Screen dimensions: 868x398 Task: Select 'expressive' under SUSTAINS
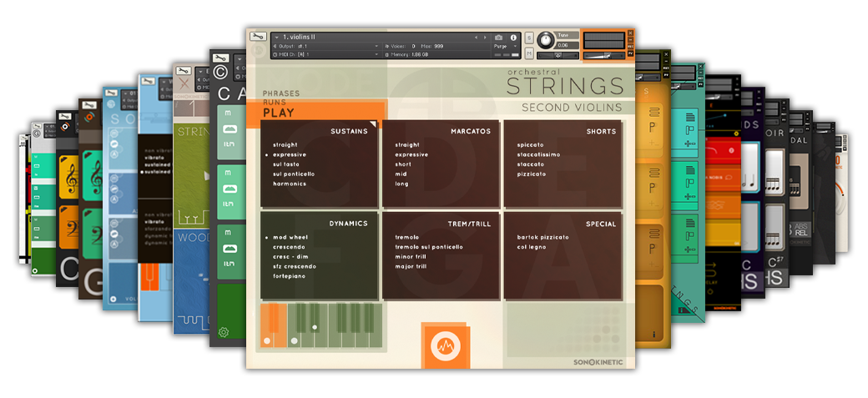tap(289, 155)
